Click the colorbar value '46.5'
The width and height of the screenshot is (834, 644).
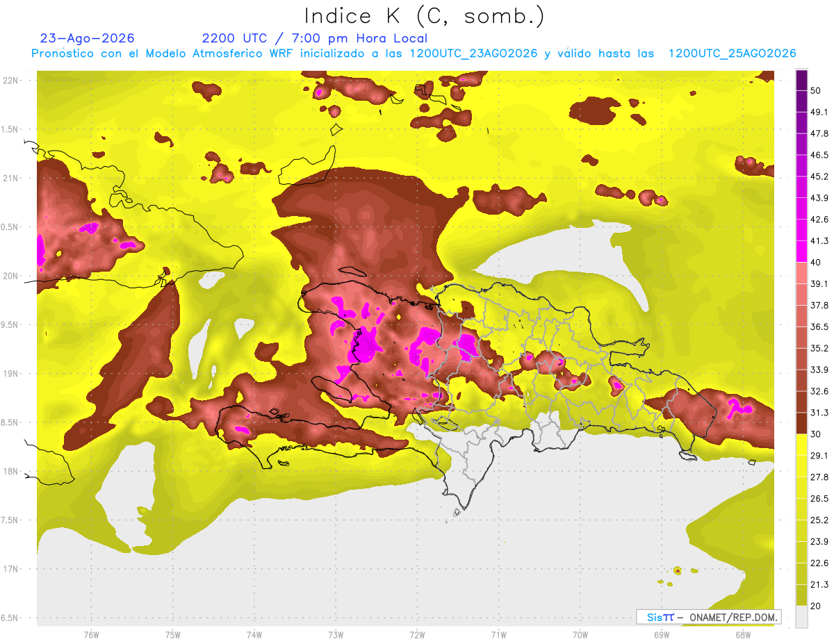coord(819,155)
